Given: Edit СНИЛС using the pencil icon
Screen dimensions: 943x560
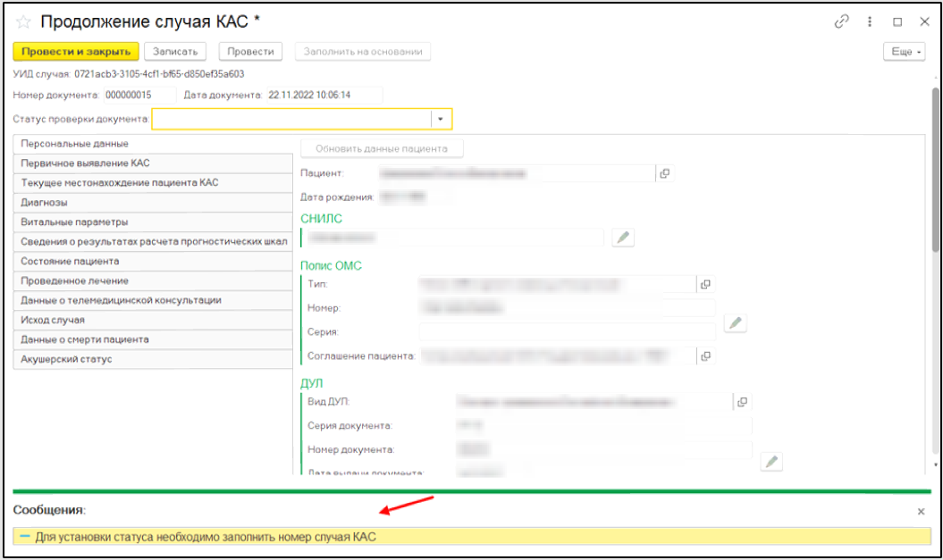Looking at the screenshot, I should [623, 238].
